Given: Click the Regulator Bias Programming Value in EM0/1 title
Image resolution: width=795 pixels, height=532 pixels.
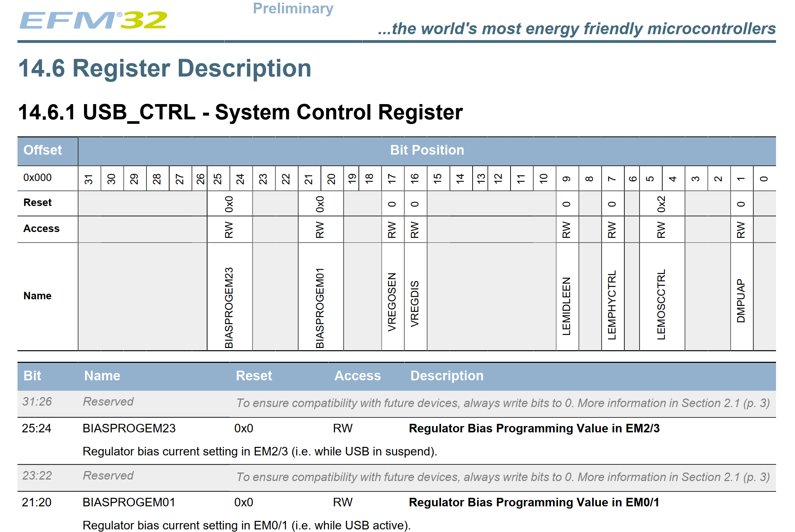Looking at the screenshot, I should click(534, 502).
